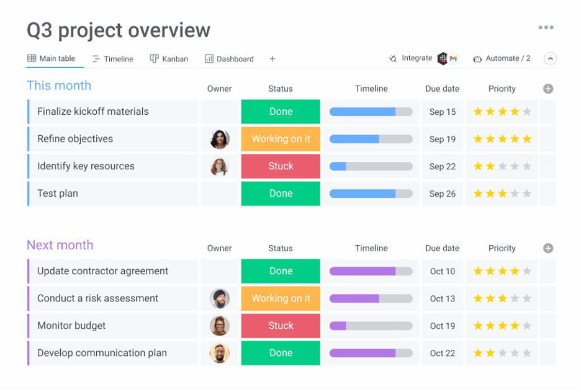Click the owner avatar for Conduct a risk assessment
581x392 pixels.
219,298
